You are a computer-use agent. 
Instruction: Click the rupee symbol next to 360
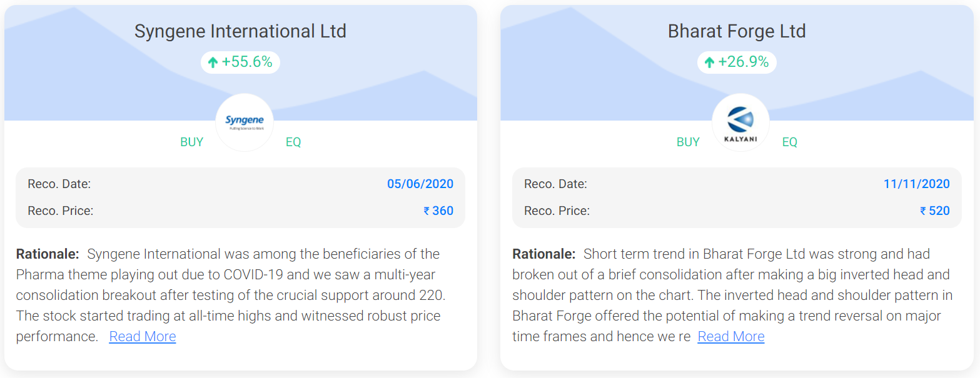427,211
